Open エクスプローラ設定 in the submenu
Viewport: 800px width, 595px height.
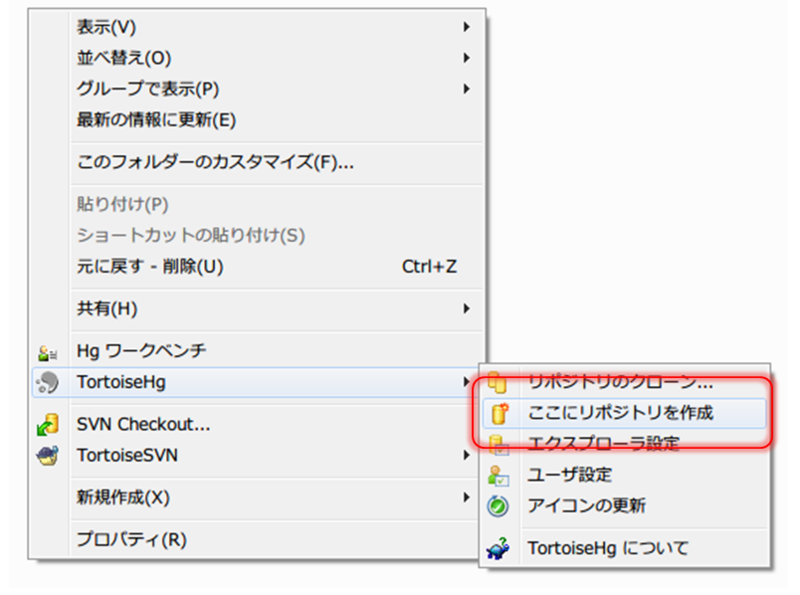(x=624, y=444)
